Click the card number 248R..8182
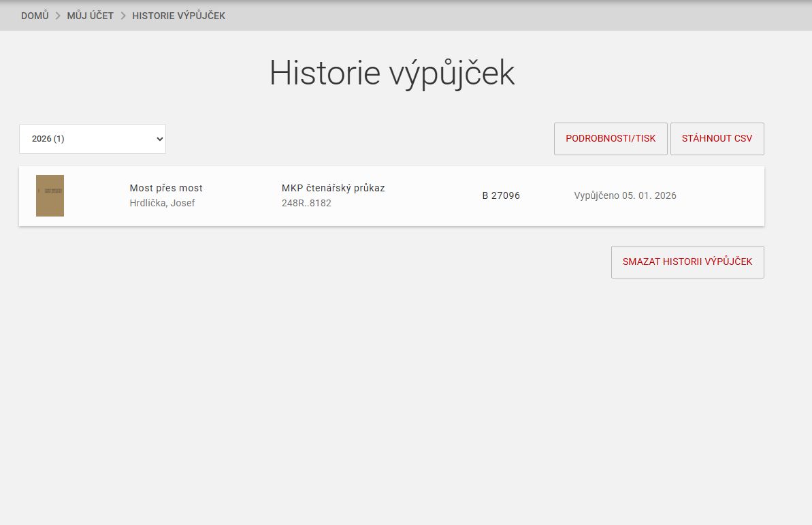 tap(306, 203)
